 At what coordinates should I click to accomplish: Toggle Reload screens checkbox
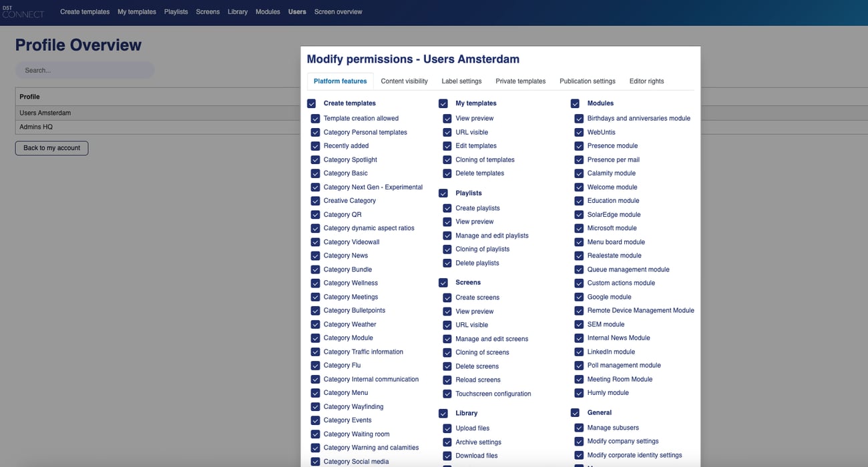pos(447,380)
